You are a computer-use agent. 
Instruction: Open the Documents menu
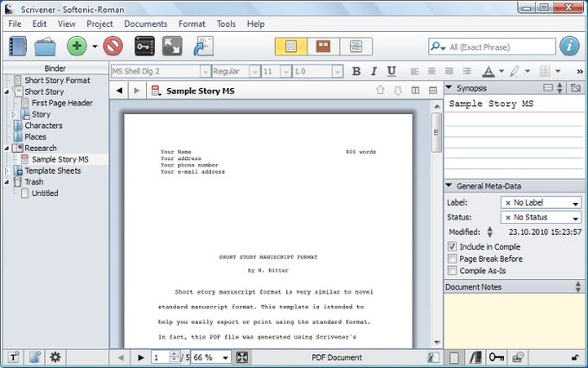pyautogui.click(x=145, y=24)
